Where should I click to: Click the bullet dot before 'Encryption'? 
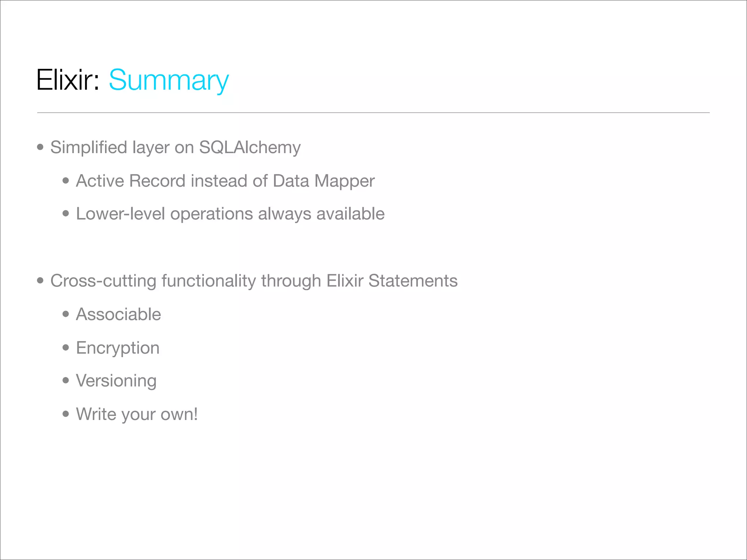[x=66, y=347]
